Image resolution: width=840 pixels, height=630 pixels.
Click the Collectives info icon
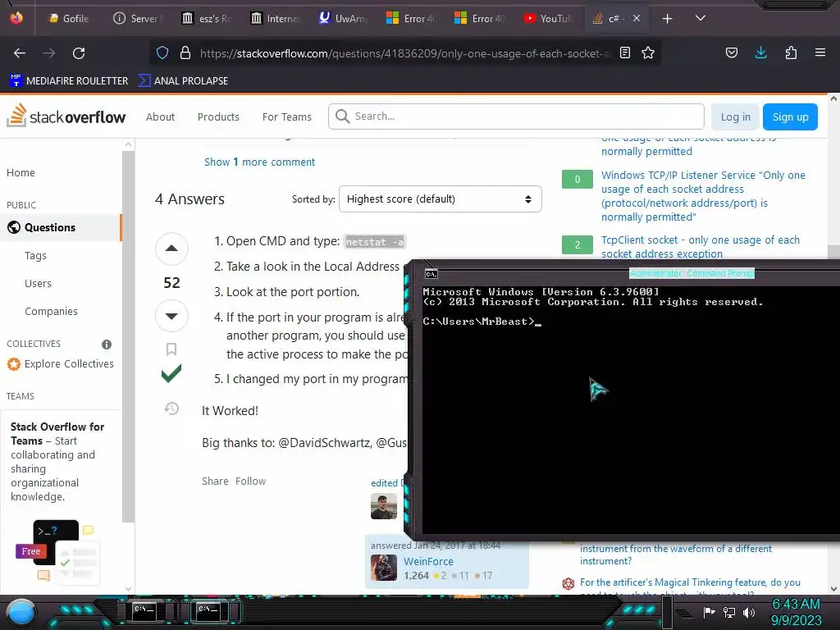pos(107,344)
